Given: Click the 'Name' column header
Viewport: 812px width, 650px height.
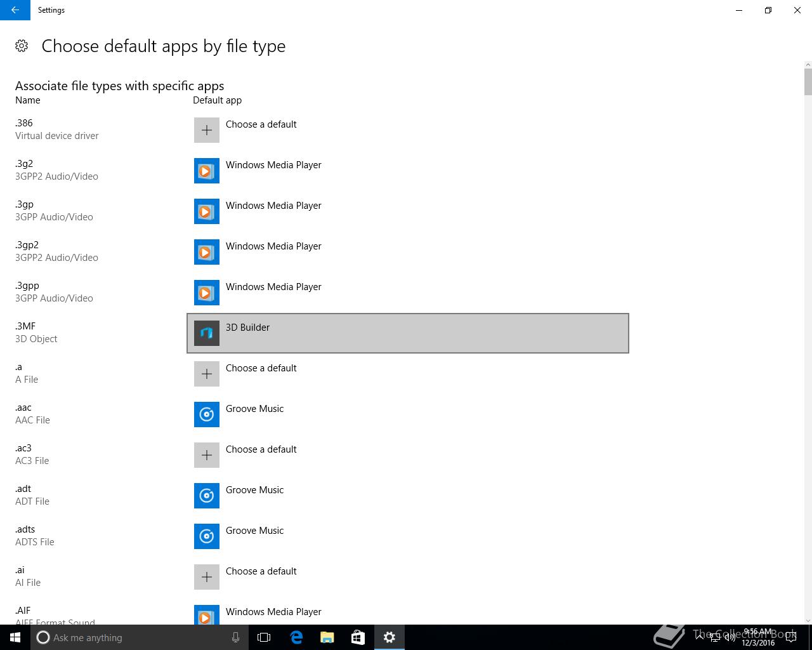Looking at the screenshot, I should click(x=28, y=100).
